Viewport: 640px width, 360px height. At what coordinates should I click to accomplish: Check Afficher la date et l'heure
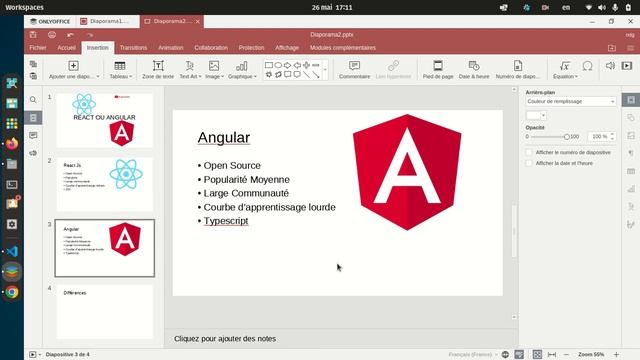[529, 163]
